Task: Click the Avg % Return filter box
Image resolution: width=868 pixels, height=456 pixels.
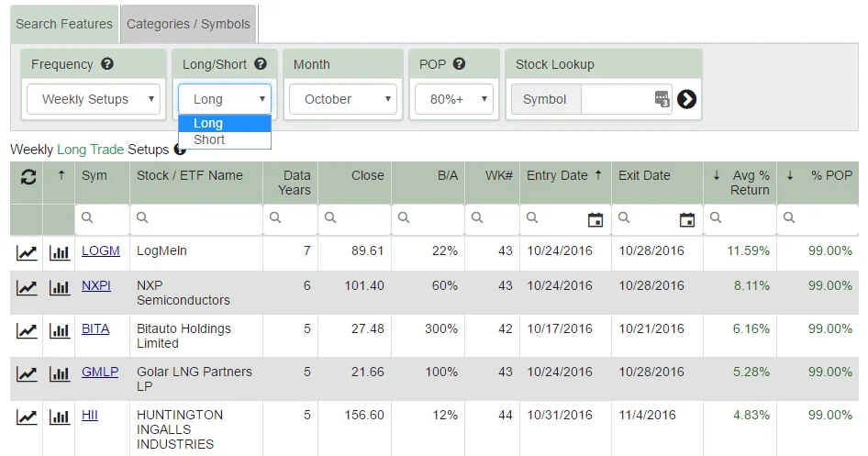Action: coord(740,219)
